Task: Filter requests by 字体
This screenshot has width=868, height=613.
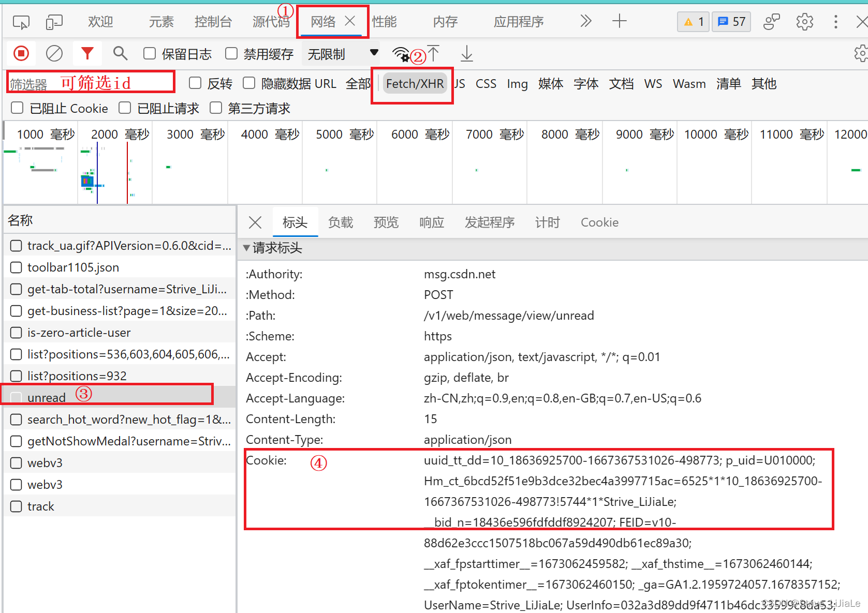Action: 586,84
